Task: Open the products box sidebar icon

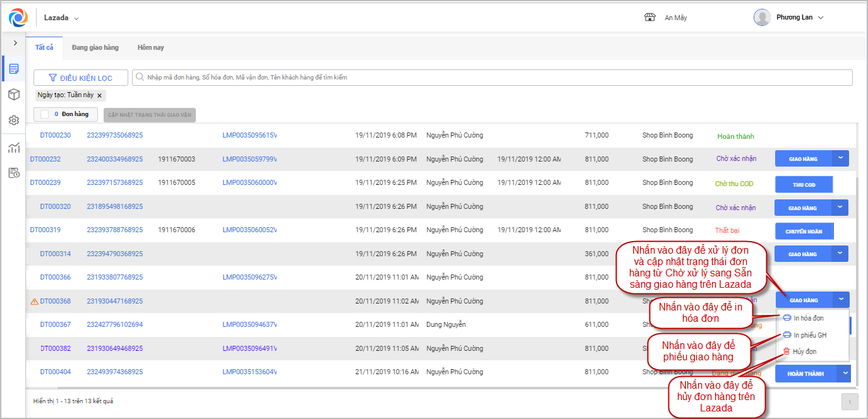Action: [x=14, y=95]
